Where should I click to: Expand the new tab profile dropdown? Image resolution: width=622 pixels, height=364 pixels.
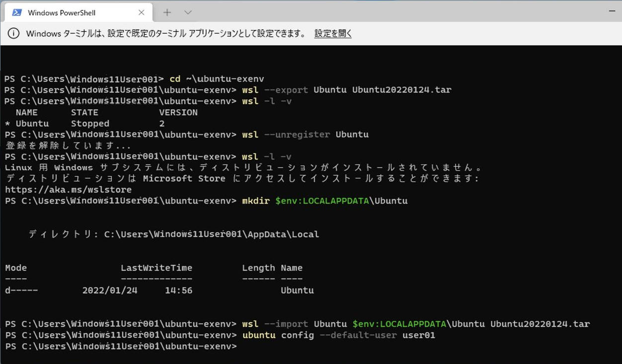[x=188, y=12]
